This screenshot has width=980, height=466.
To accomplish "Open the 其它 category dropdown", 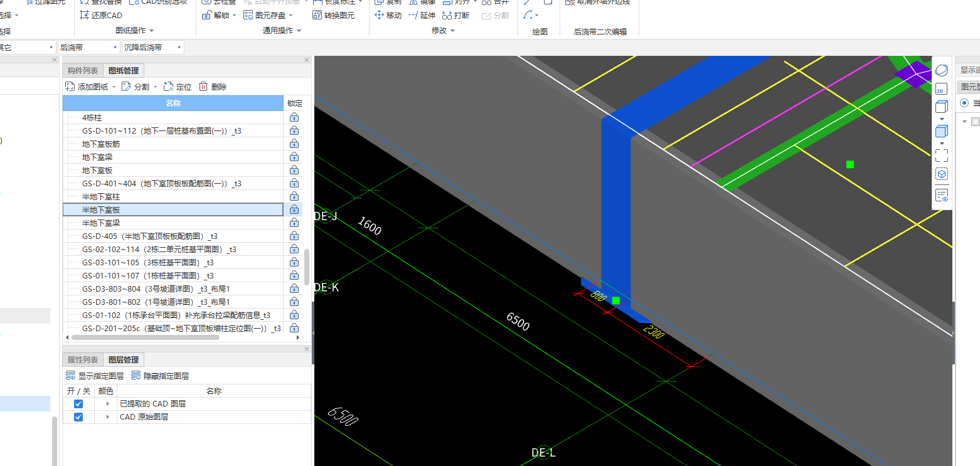I will click(27, 47).
